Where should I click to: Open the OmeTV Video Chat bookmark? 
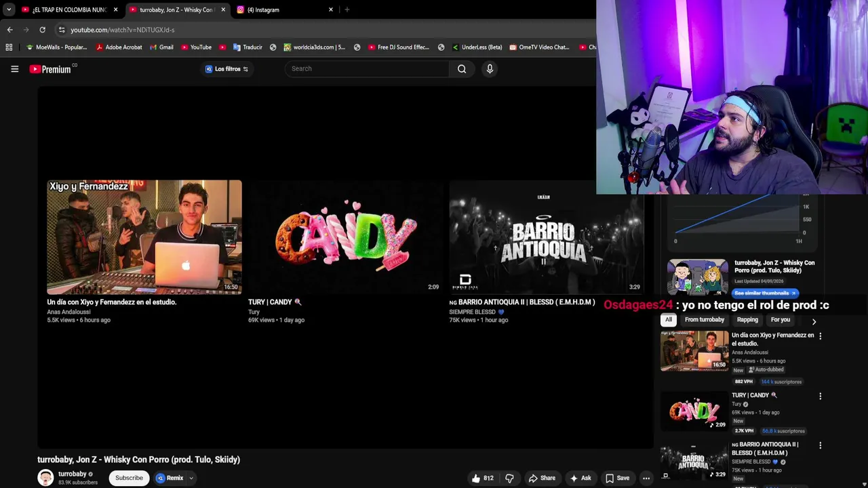[x=539, y=47]
